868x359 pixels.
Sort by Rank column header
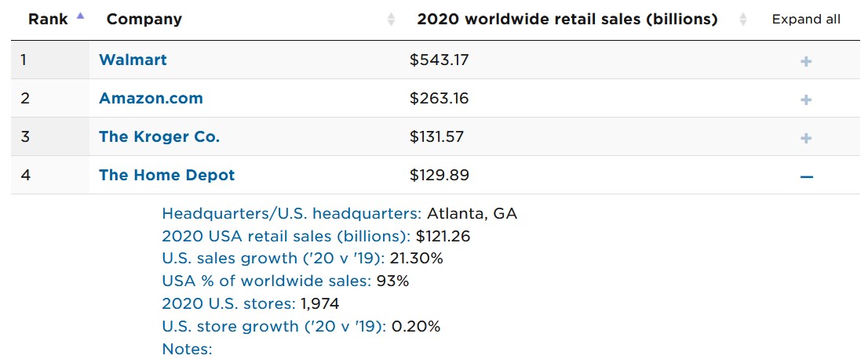tap(47, 20)
